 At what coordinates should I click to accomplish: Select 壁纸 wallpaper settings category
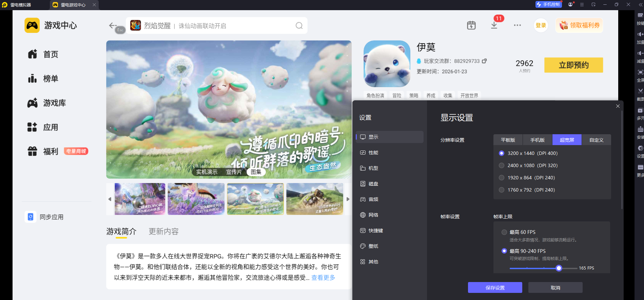(x=390, y=246)
